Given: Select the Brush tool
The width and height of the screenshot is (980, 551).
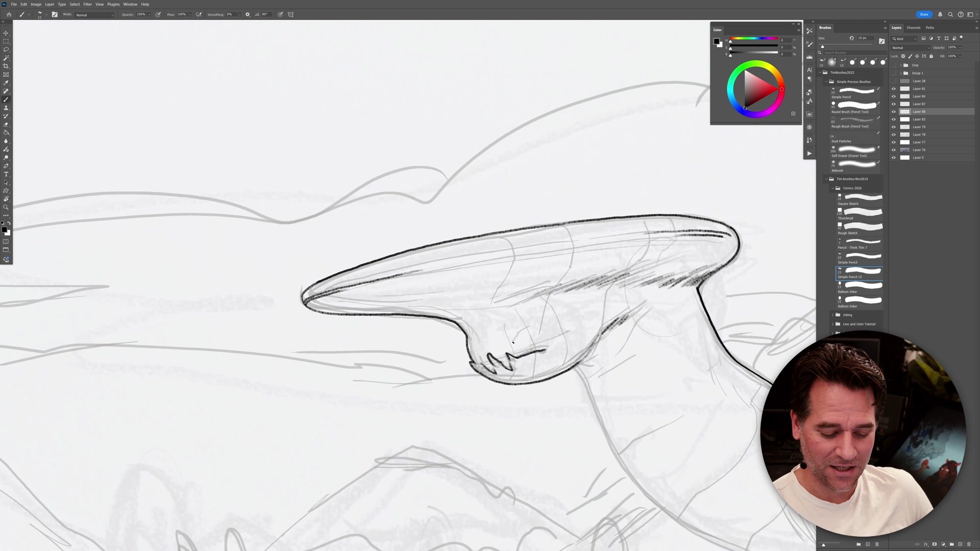Looking at the screenshot, I should 6,98.
